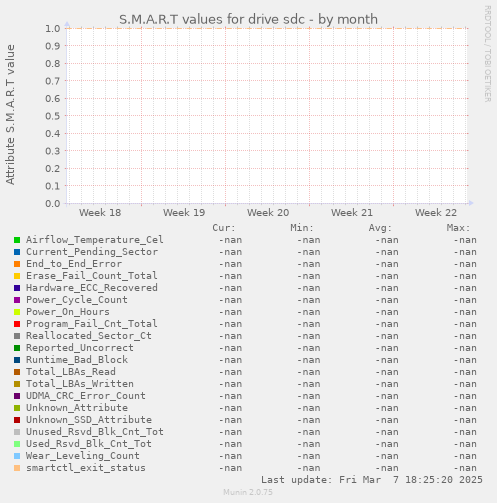Click the dark blue Hardware_ECC_Recovered swatch

tap(17, 288)
